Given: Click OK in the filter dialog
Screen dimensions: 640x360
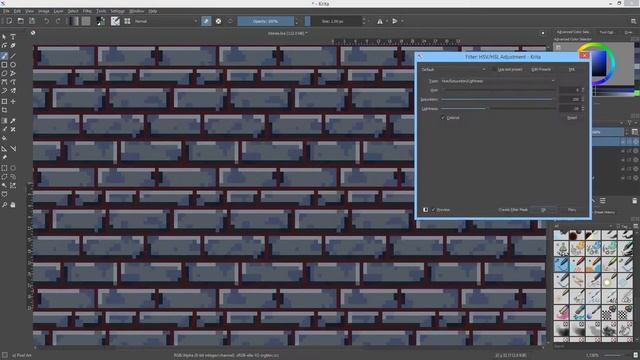Looking at the screenshot, I should (544, 210).
